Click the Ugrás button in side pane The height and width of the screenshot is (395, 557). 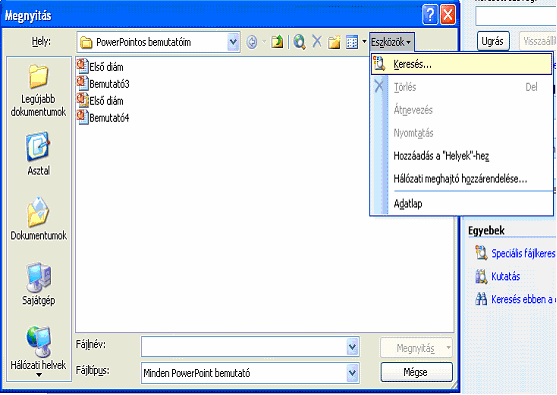tap(493, 42)
